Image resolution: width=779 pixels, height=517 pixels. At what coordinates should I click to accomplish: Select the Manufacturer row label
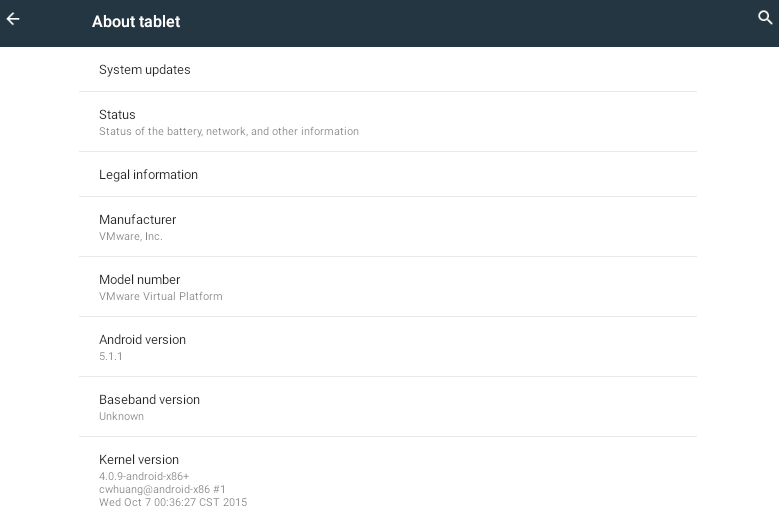coord(138,220)
